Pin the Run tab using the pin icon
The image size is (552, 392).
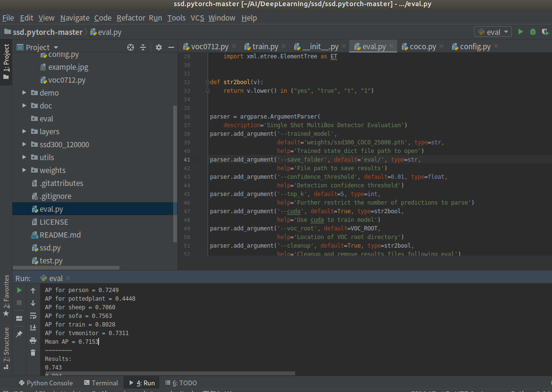click(x=19, y=334)
